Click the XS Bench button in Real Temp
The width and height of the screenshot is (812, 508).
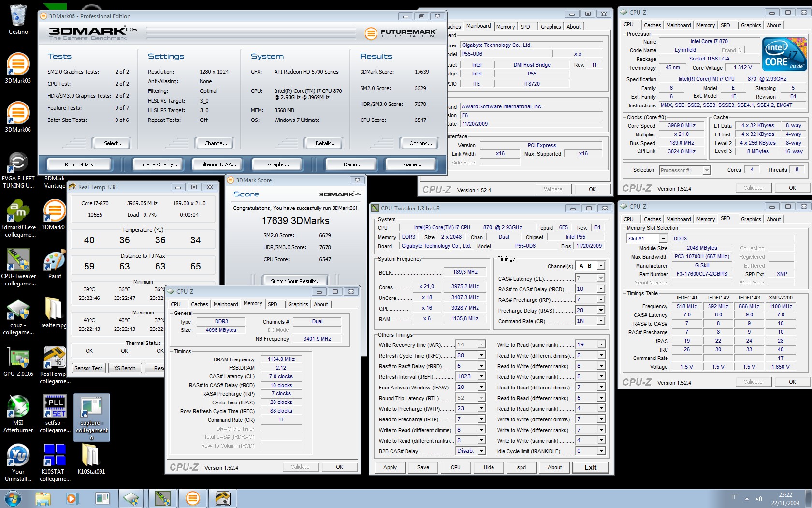click(x=125, y=368)
